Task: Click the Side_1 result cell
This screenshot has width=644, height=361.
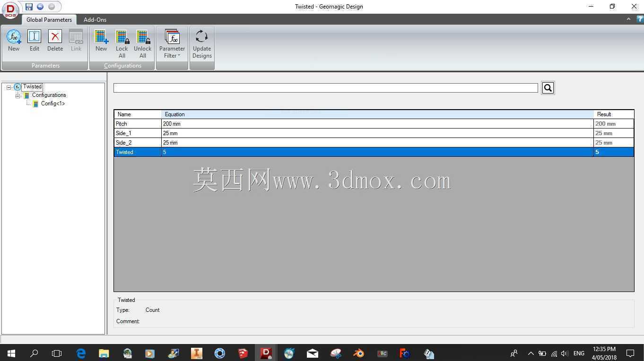Action: [614, 133]
